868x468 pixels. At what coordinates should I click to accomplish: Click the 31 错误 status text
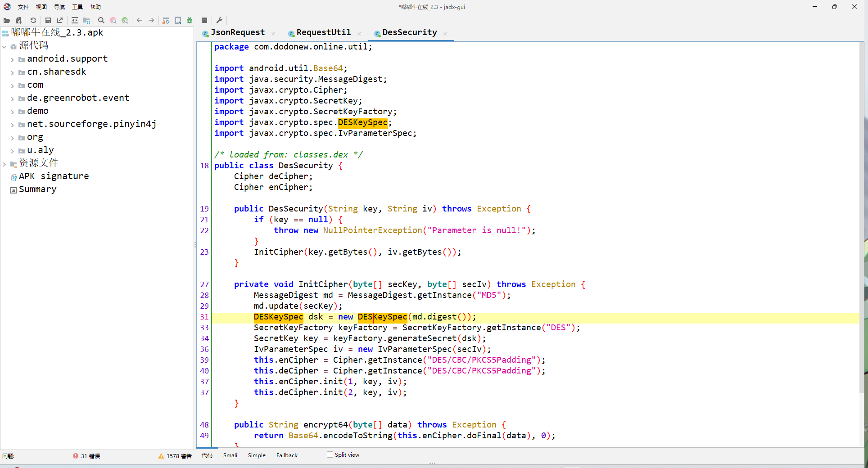(x=90, y=456)
